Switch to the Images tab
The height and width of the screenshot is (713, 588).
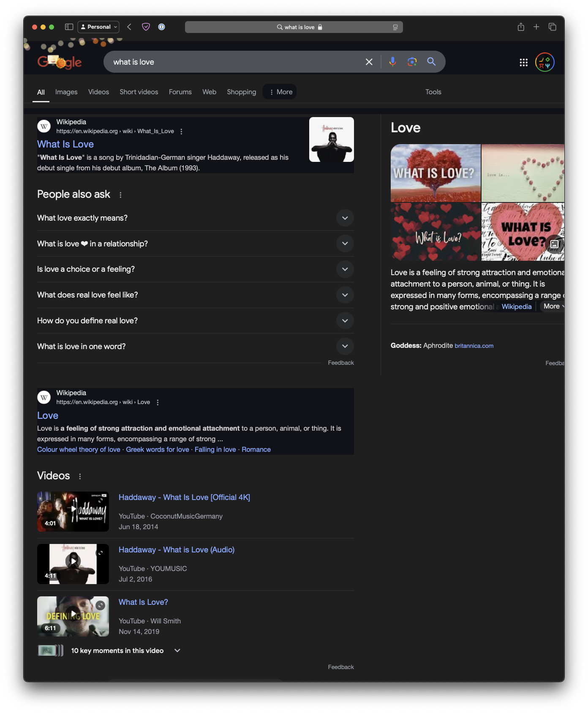(x=66, y=92)
